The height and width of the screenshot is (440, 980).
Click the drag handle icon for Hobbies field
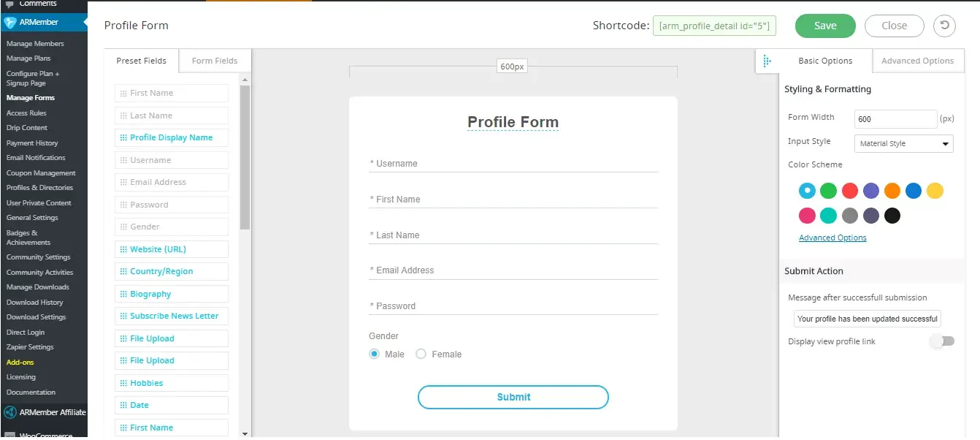[123, 383]
